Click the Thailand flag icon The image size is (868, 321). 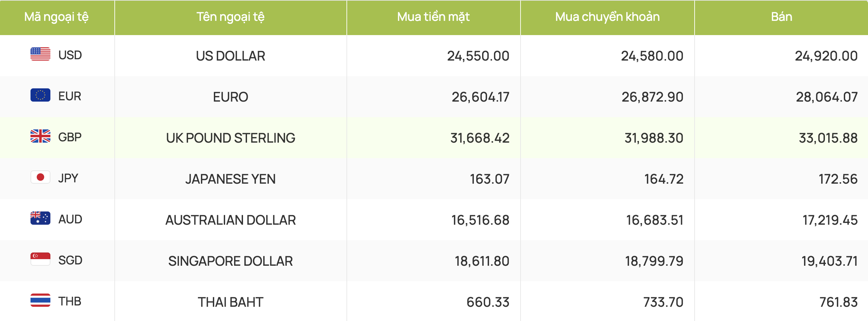point(40,300)
